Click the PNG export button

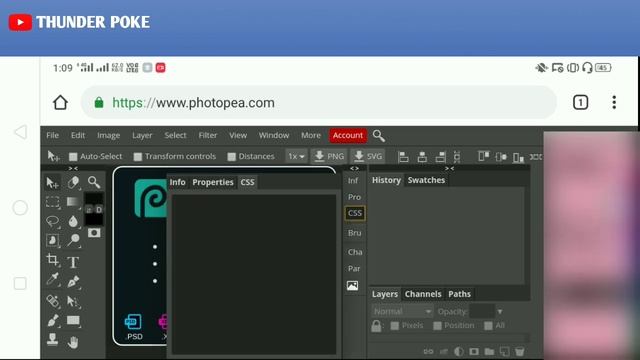(329, 156)
